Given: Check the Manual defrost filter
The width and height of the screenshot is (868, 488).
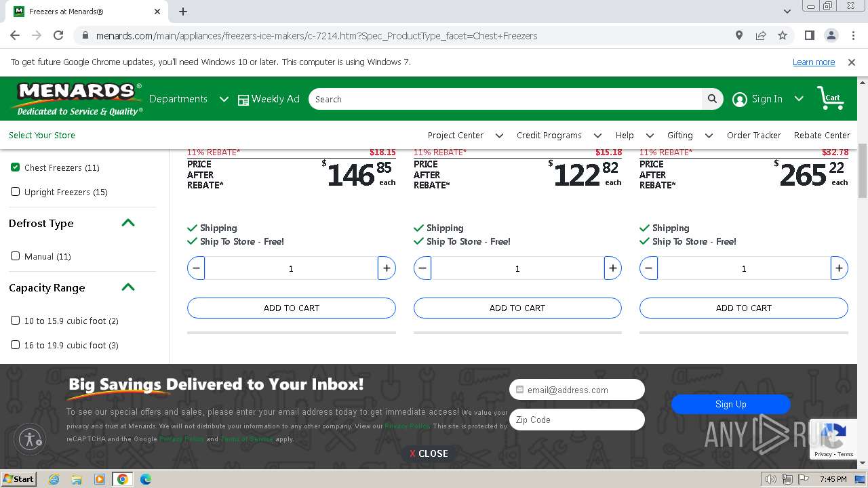Looking at the screenshot, I should point(15,256).
